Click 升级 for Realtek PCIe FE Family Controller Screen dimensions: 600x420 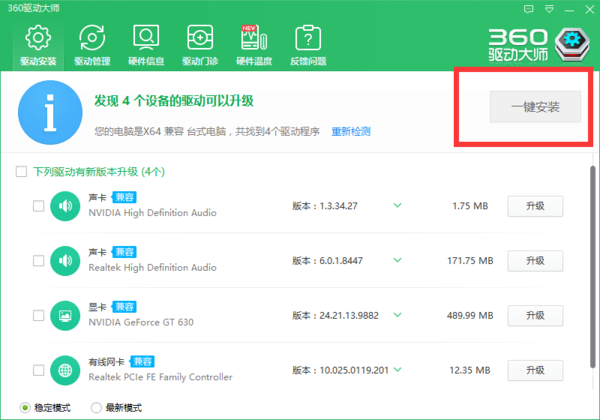535,370
